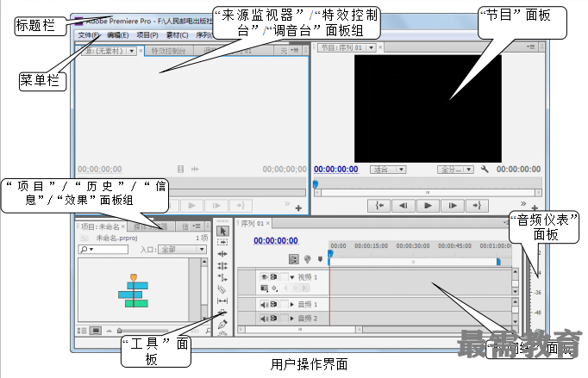Click the Source monitor drag audio only icon

195,170
